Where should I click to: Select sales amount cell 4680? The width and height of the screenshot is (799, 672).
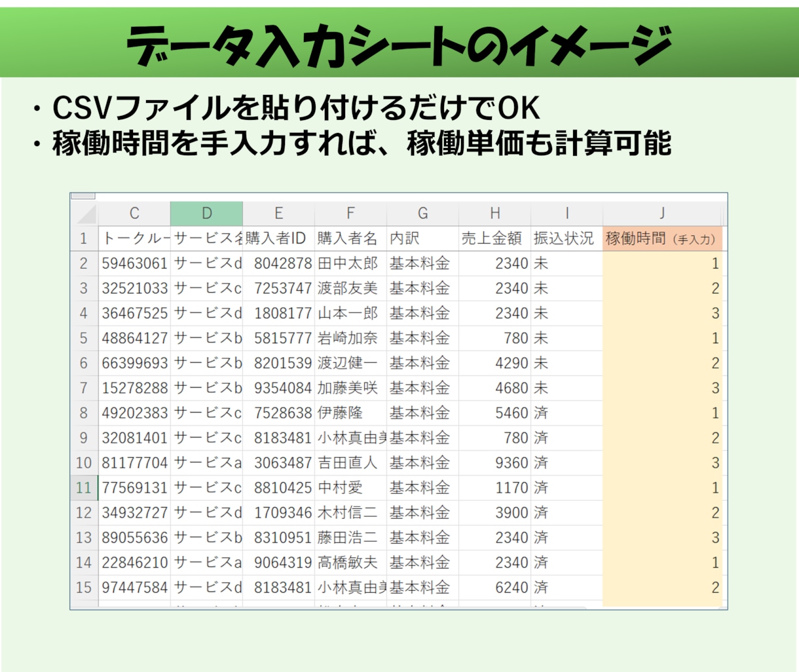(x=494, y=388)
